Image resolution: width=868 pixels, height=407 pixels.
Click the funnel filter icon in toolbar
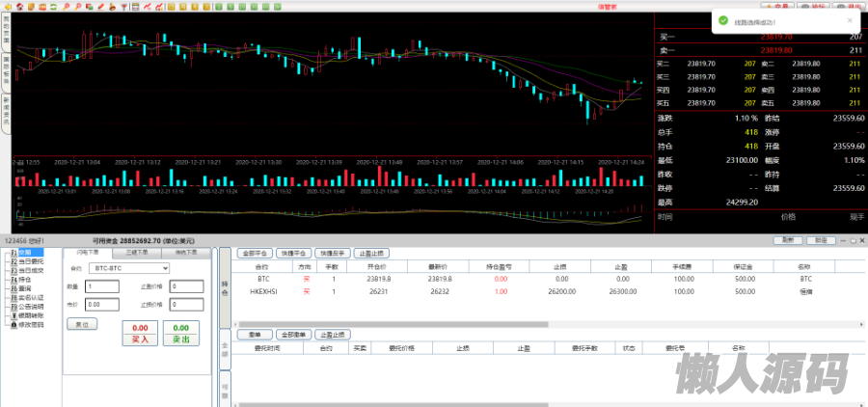point(123,7)
